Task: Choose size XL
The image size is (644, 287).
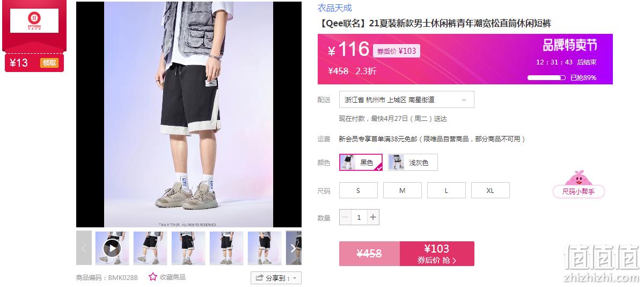Action: [x=491, y=190]
